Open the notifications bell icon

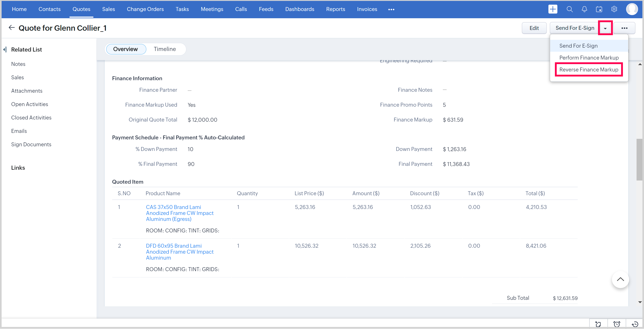(584, 9)
